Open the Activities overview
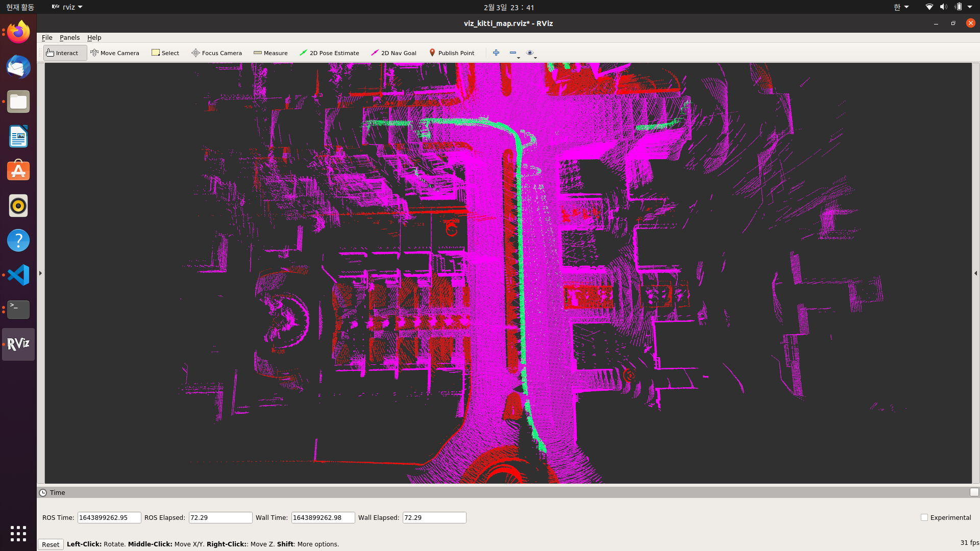 20,7
